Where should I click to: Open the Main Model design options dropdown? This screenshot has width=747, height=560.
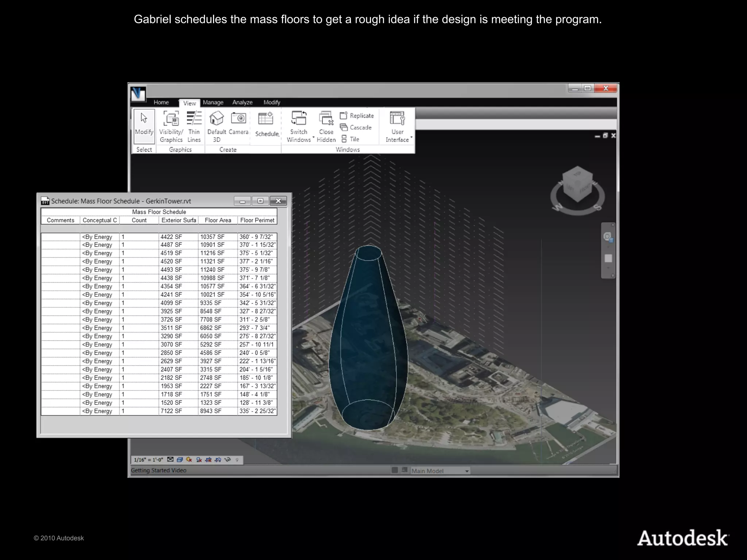pyautogui.click(x=440, y=471)
